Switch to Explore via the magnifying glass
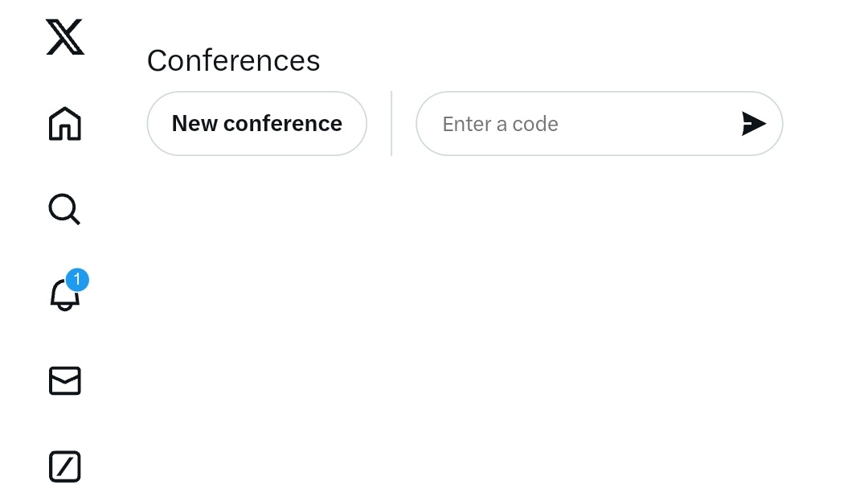This screenshot has height=489, width=868. coord(65,209)
